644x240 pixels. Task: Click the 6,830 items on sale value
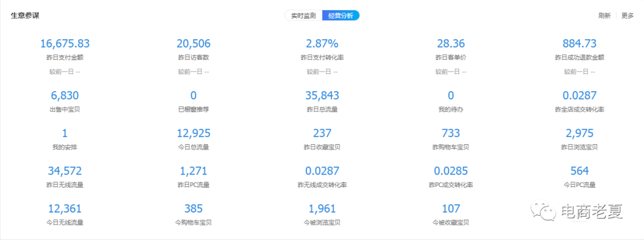tap(65, 96)
